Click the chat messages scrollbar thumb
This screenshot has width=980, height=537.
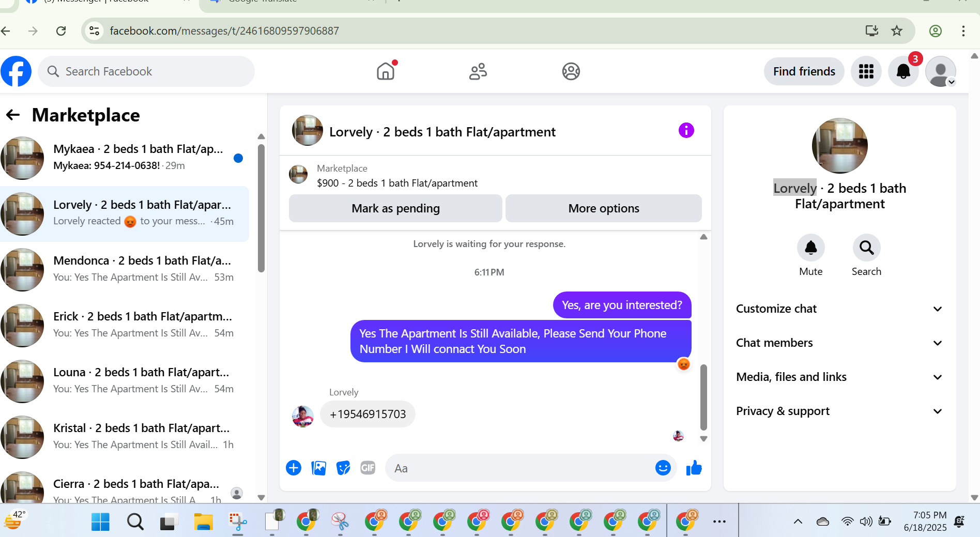pyautogui.click(x=703, y=397)
